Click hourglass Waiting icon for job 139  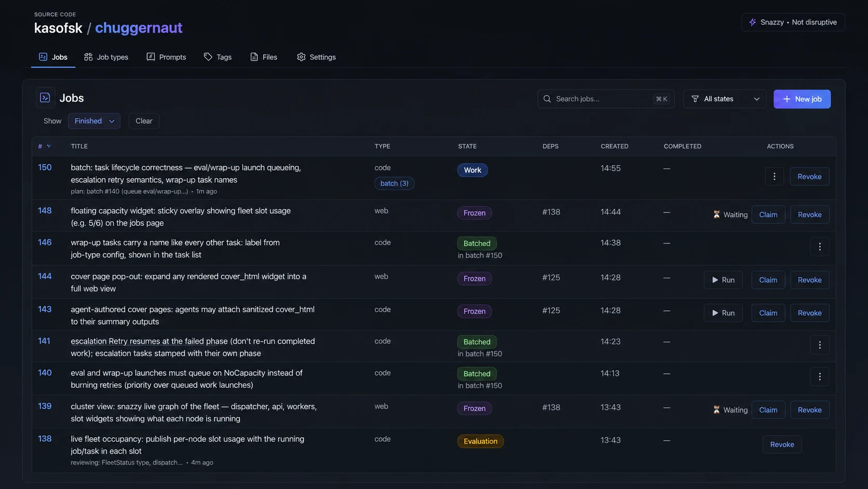pos(716,410)
